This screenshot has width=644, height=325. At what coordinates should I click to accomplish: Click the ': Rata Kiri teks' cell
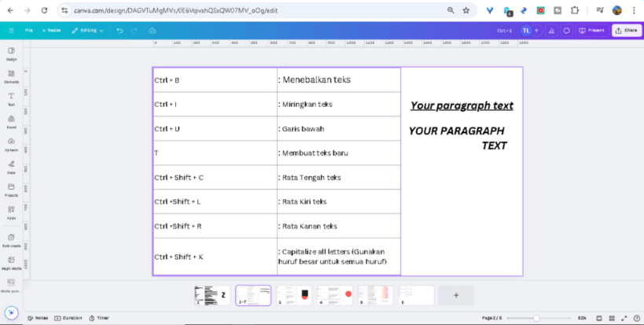tap(339, 201)
